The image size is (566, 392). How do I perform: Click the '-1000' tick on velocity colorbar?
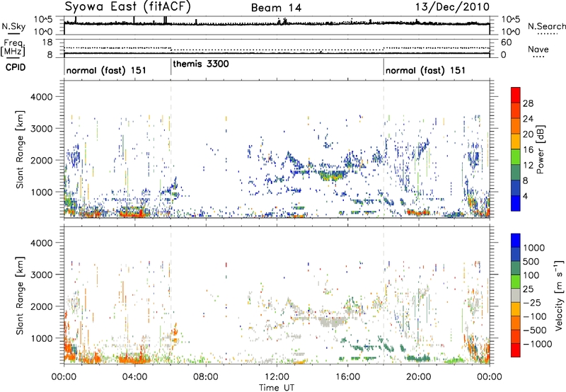(538, 344)
